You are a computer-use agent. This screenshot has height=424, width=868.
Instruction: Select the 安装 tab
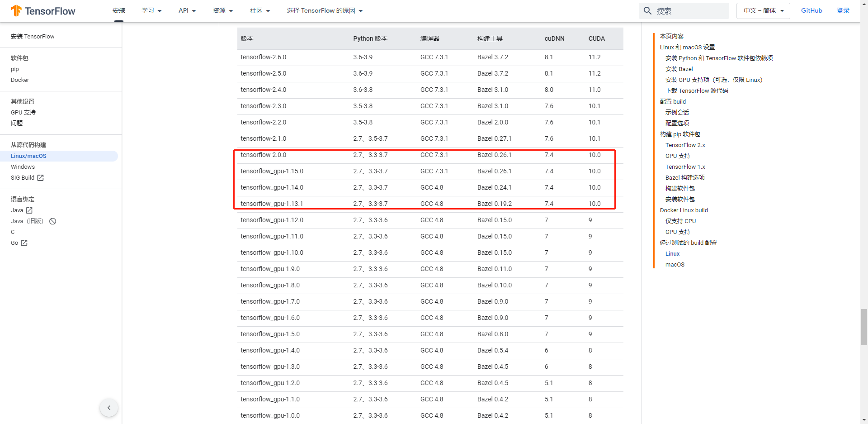point(119,11)
